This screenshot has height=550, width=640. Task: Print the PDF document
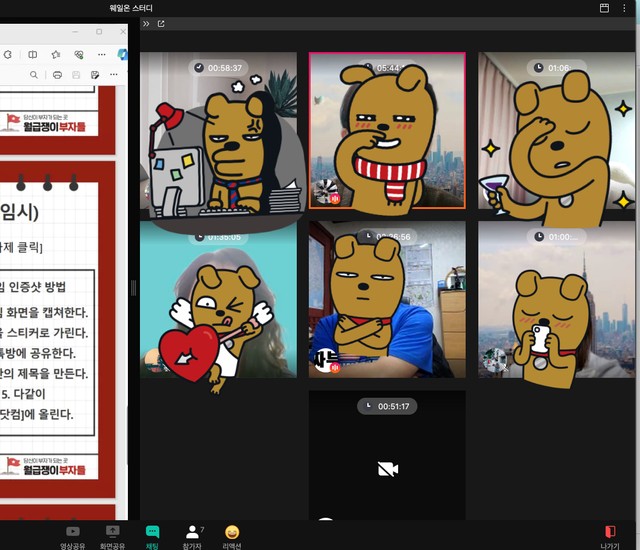click(x=58, y=75)
